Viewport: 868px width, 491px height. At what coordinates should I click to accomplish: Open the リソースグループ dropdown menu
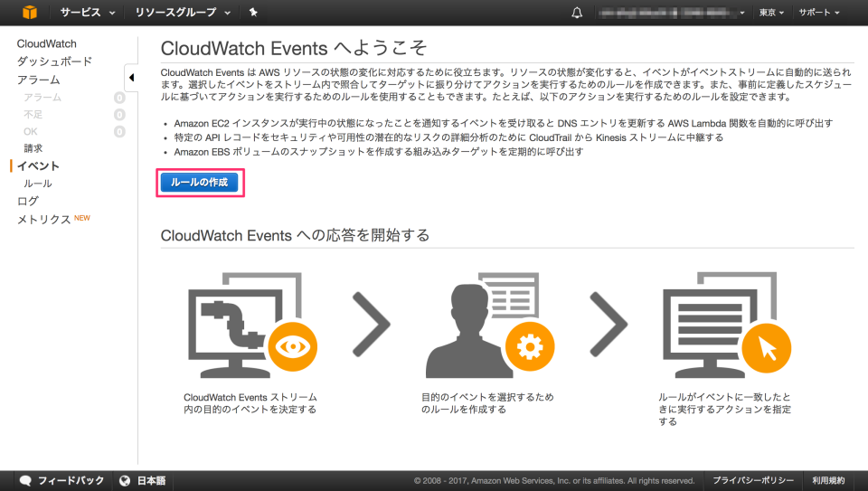click(x=183, y=12)
